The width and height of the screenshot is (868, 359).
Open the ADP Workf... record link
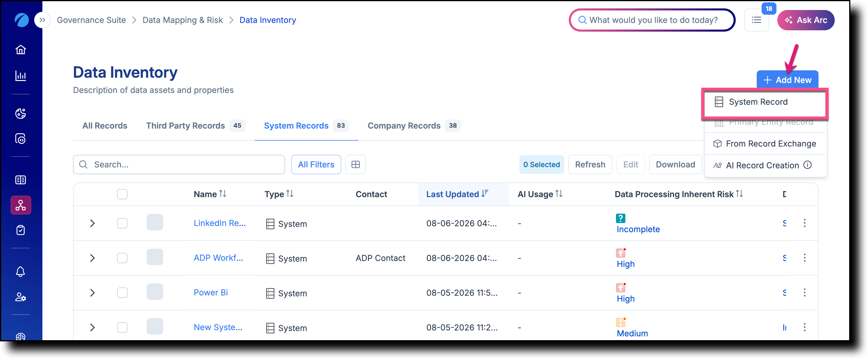(218, 258)
